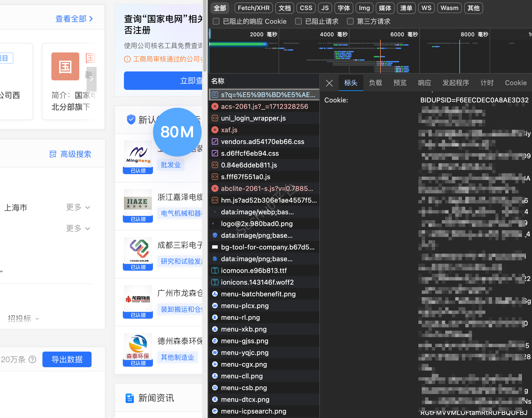This screenshot has width=532, height=418.
Task: Click the MingHeng company logo
Action: 138,154
